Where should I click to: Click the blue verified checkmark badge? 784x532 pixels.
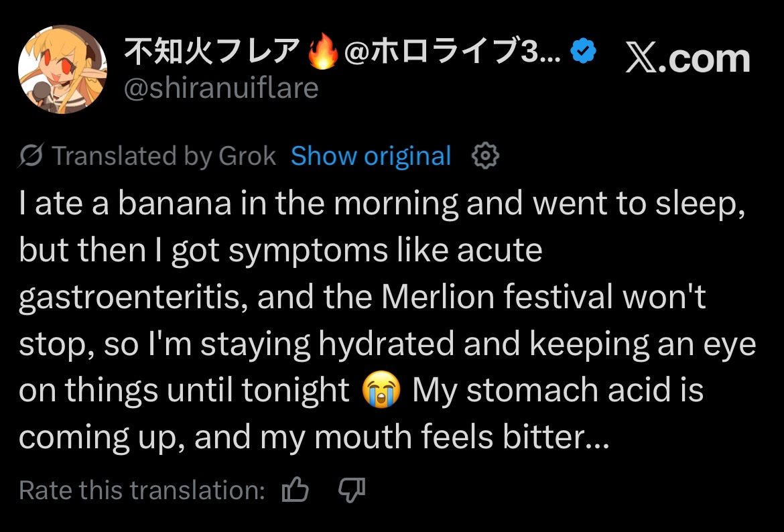(583, 52)
